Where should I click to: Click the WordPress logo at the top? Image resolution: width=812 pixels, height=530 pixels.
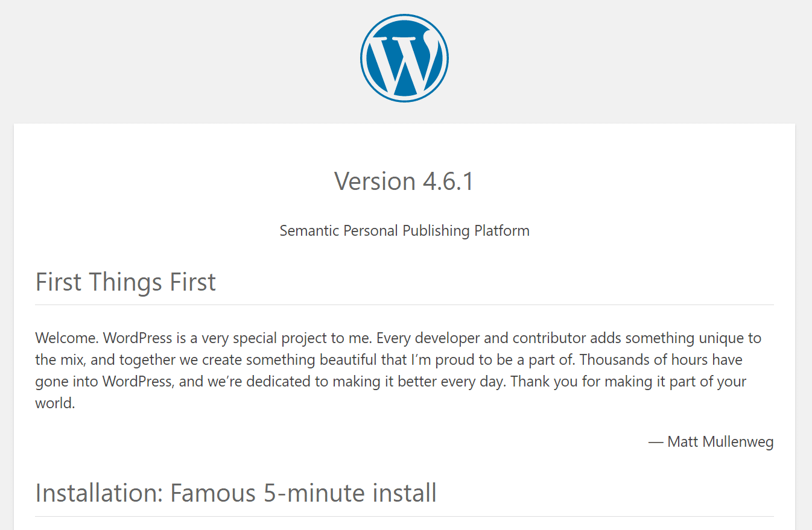[x=404, y=57]
